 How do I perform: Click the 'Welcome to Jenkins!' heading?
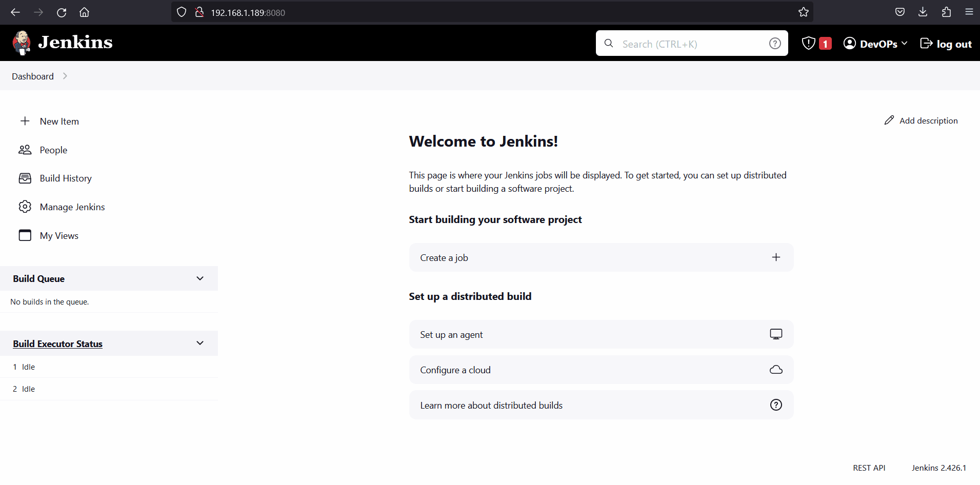click(x=484, y=142)
